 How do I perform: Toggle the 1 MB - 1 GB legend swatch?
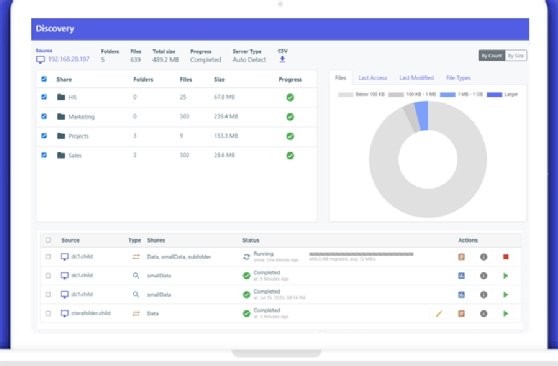(x=448, y=94)
